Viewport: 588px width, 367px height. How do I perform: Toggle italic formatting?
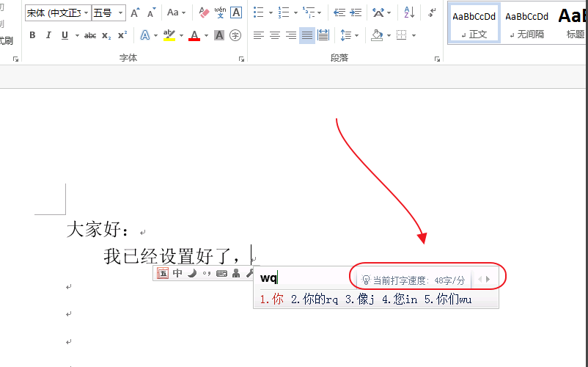pos(48,35)
